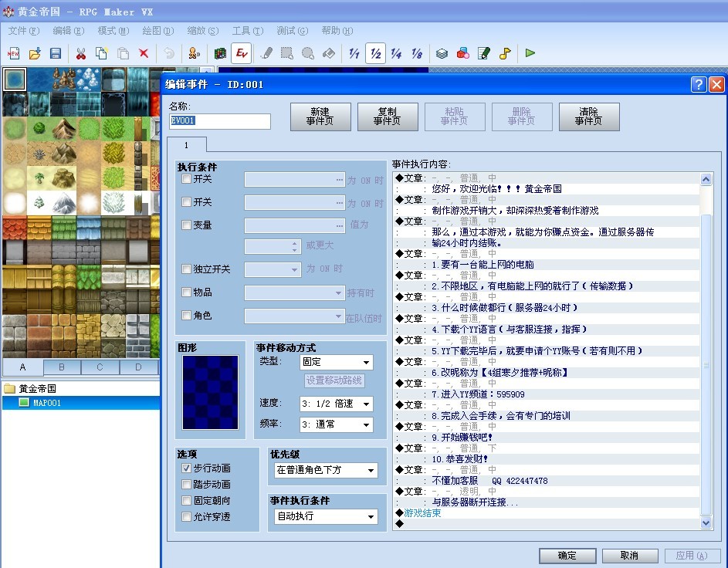
Task: Click the 确定 button
Action: 567,556
